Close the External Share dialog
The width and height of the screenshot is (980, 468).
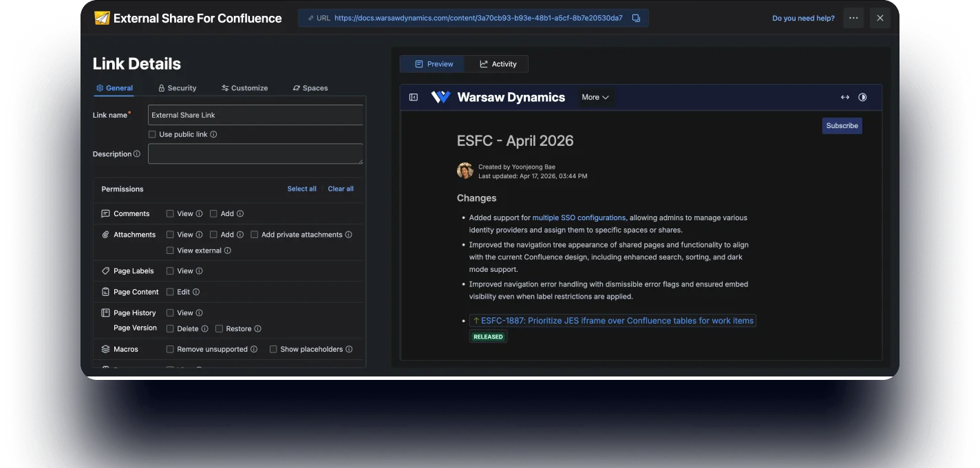[880, 18]
